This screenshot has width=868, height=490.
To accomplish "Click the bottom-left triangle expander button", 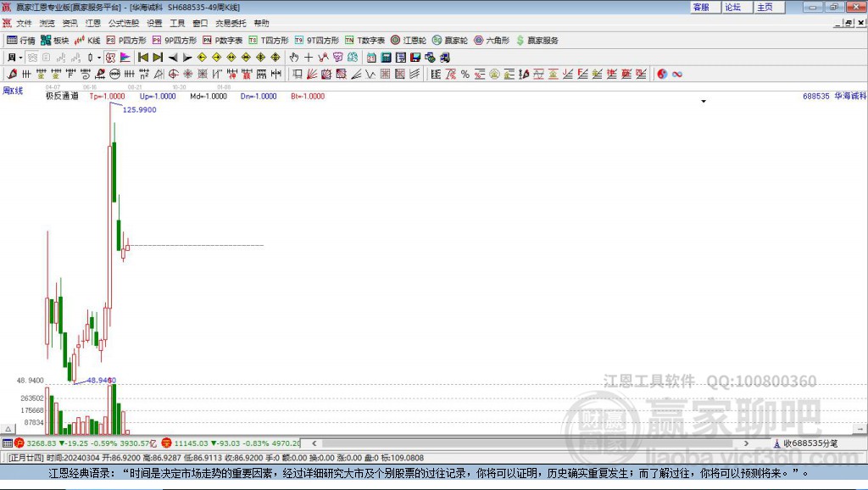I will (8, 429).
